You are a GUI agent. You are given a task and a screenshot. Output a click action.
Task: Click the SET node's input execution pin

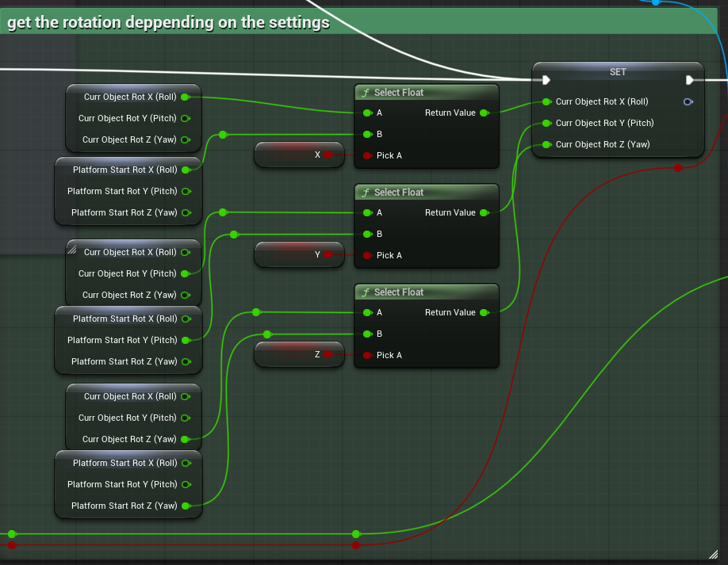(546, 80)
